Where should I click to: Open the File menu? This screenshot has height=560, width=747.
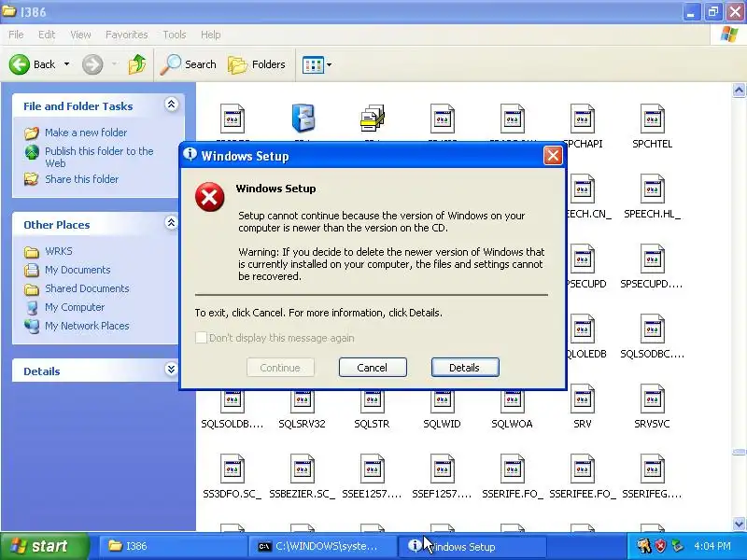click(16, 35)
